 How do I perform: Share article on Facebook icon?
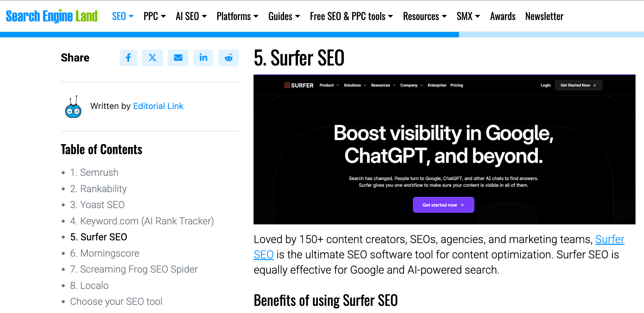128,58
